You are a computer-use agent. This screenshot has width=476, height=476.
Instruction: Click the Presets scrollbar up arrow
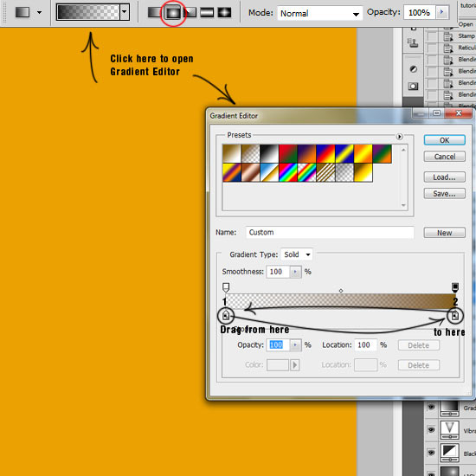click(x=403, y=150)
